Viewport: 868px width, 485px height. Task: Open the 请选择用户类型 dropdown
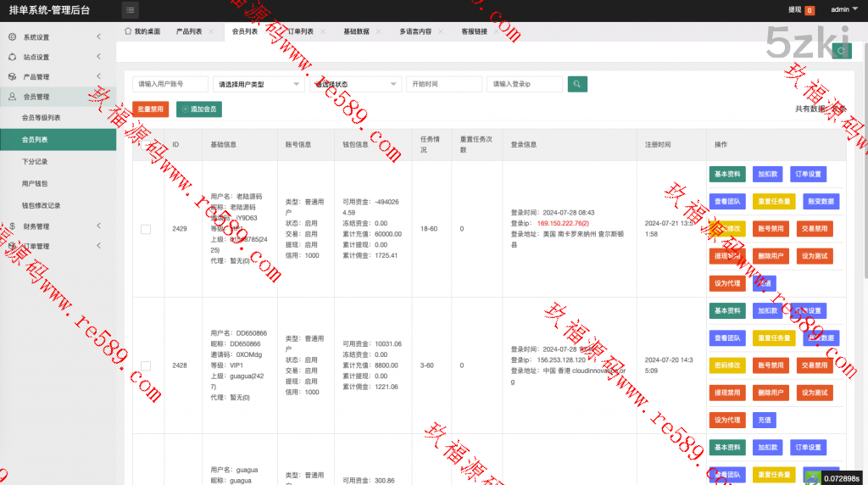(259, 84)
